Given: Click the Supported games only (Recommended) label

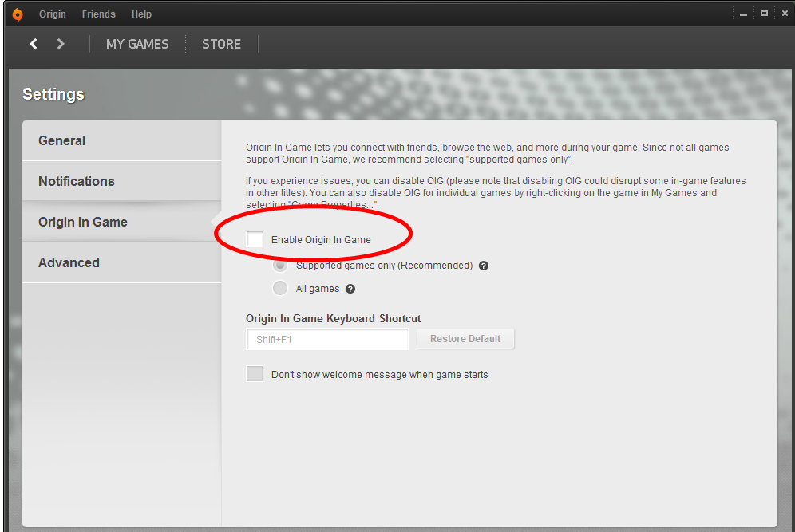Looking at the screenshot, I should point(384,266).
